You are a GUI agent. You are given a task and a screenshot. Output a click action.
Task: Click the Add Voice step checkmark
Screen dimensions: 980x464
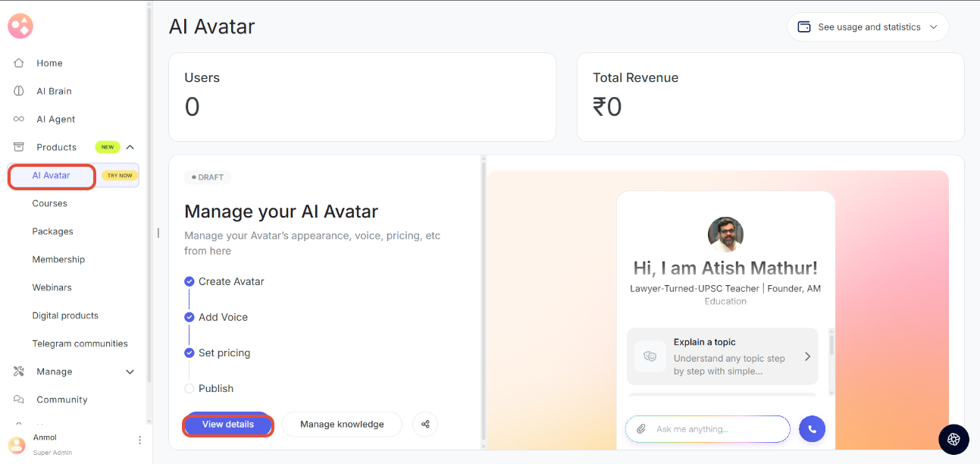pos(189,317)
